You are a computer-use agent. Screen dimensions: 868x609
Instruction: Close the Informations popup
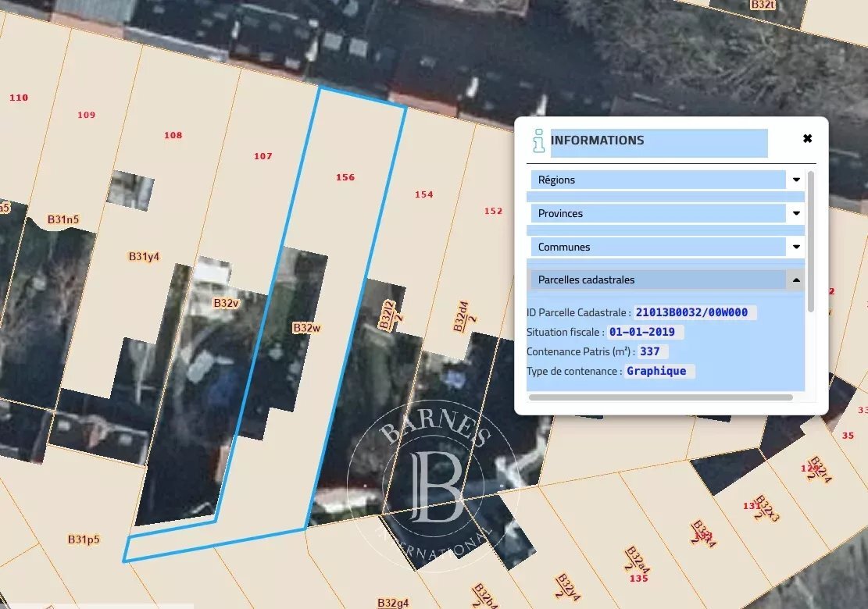807,139
